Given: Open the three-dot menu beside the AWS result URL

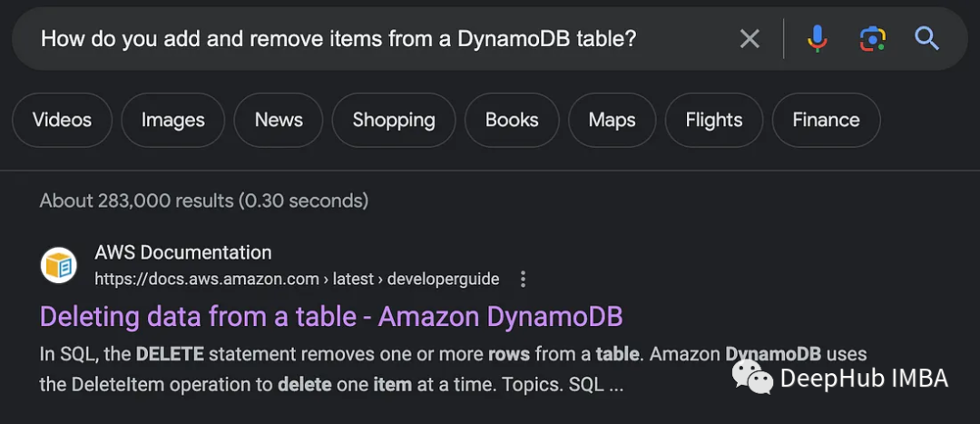Looking at the screenshot, I should click(524, 279).
